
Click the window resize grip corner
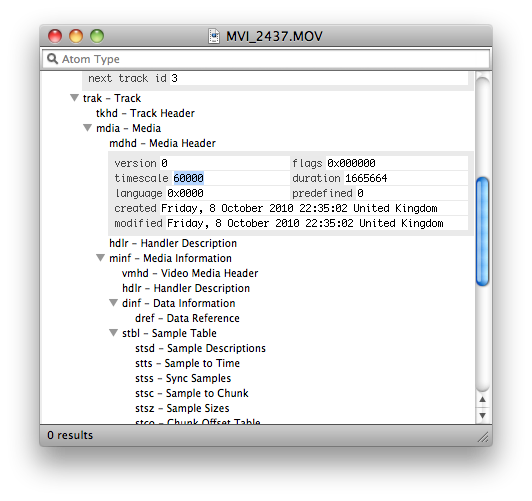click(x=483, y=437)
